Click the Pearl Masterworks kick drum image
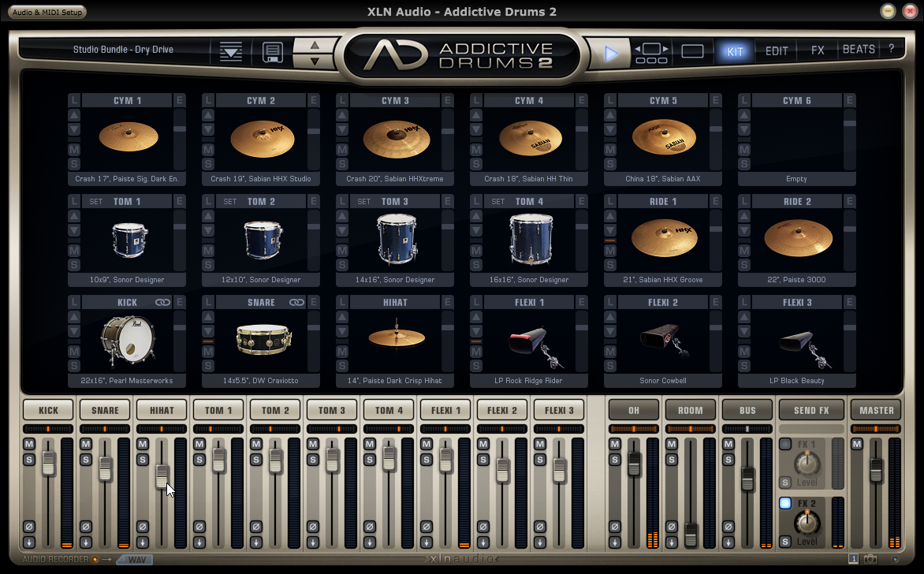924x574 pixels. pyautogui.click(x=128, y=341)
